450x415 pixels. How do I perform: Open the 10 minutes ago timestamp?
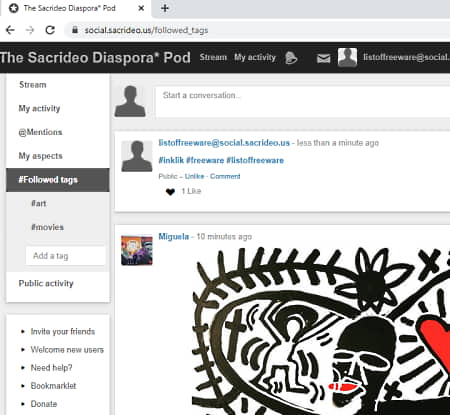(224, 237)
